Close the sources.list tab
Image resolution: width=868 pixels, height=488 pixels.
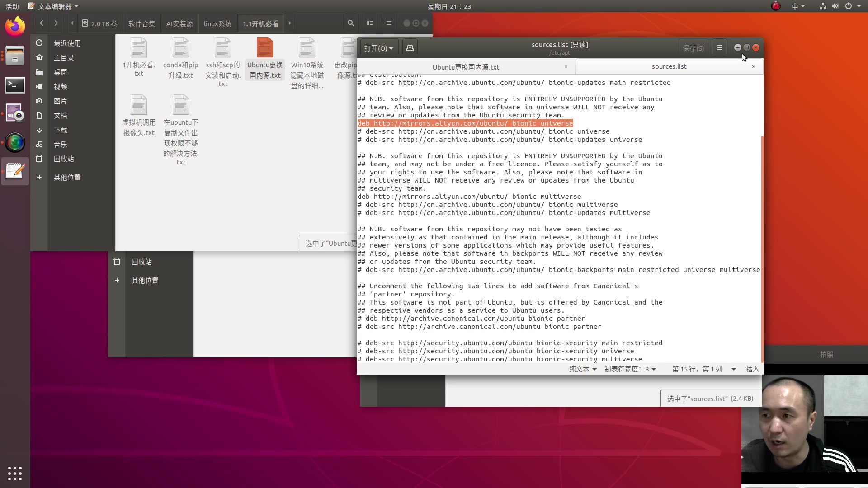753,66
